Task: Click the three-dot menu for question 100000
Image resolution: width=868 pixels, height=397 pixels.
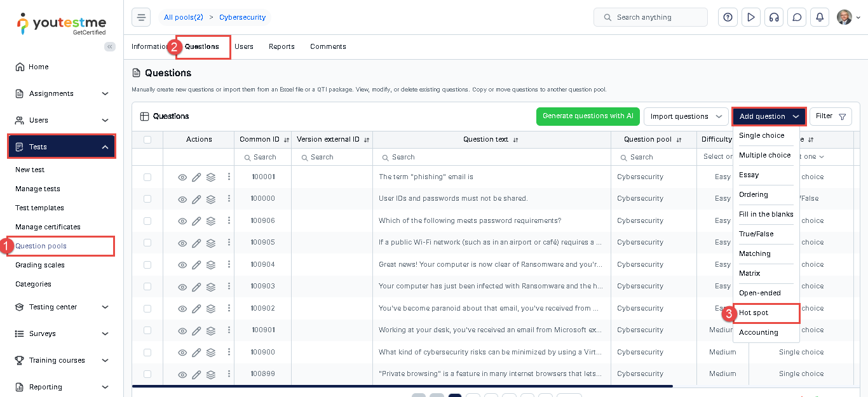Action: coord(229,198)
